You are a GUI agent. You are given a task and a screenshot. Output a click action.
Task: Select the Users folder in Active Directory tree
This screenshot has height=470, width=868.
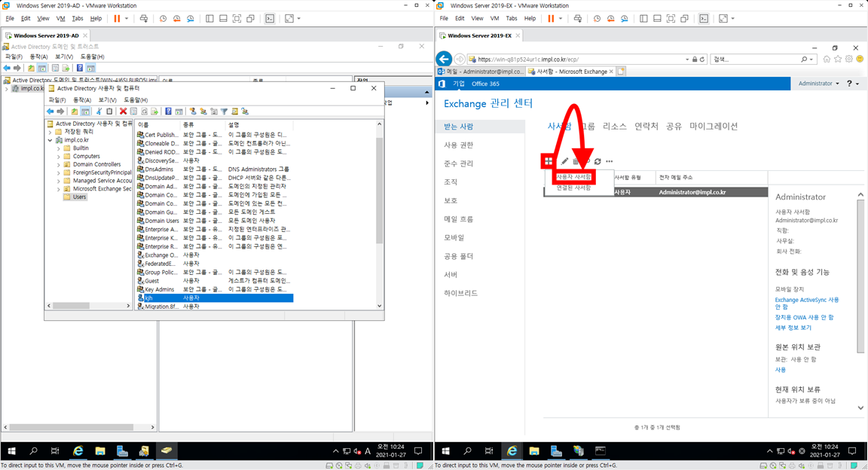(79, 197)
